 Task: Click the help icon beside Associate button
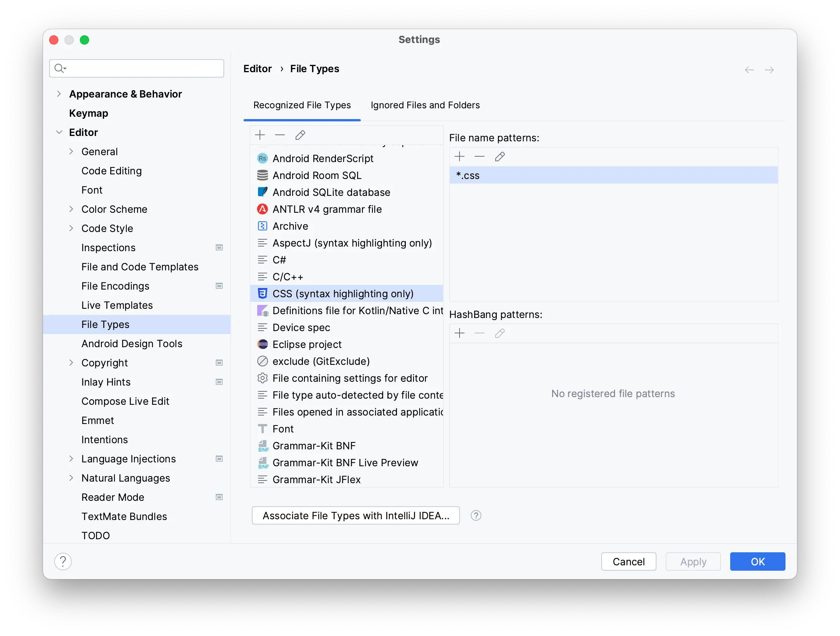tap(476, 515)
